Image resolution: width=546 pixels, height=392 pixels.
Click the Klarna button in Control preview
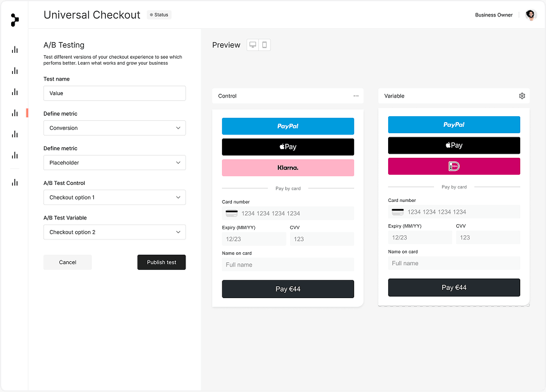pos(288,168)
